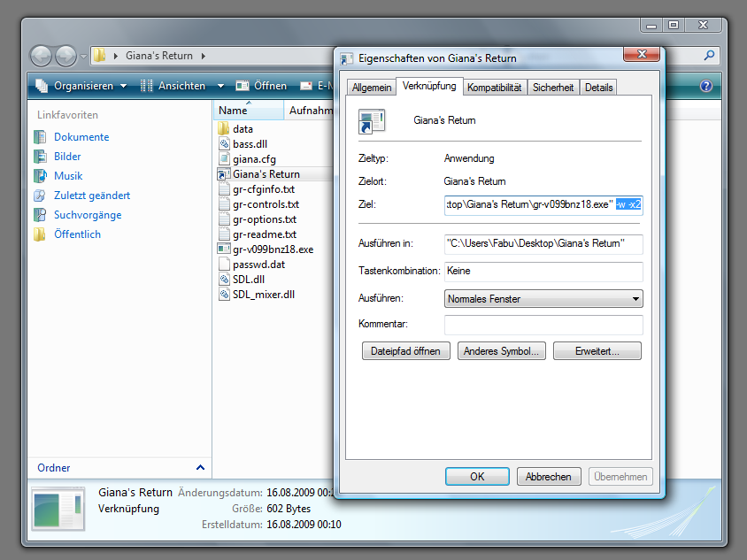Click the blue help question mark icon
747x560 pixels.
click(706, 86)
